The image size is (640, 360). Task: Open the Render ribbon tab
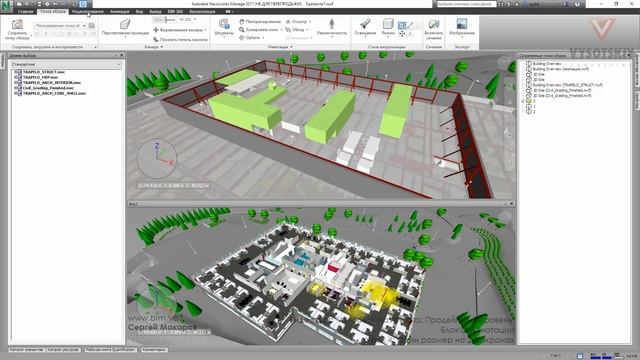(x=202, y=11)
